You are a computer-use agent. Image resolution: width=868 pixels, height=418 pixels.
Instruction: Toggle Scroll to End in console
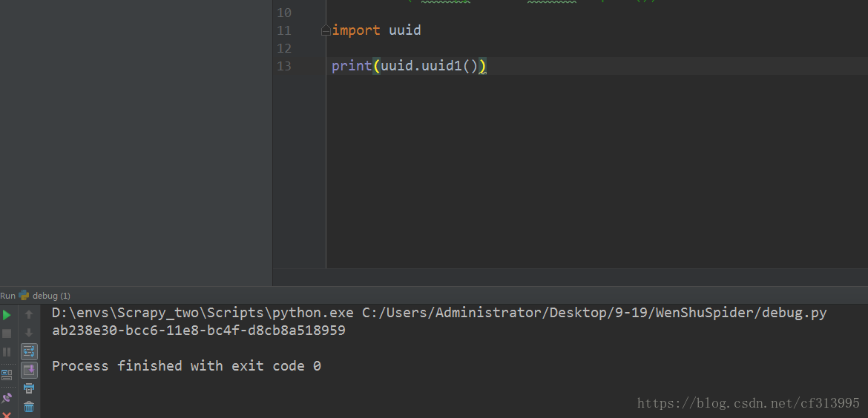(30, 370)
